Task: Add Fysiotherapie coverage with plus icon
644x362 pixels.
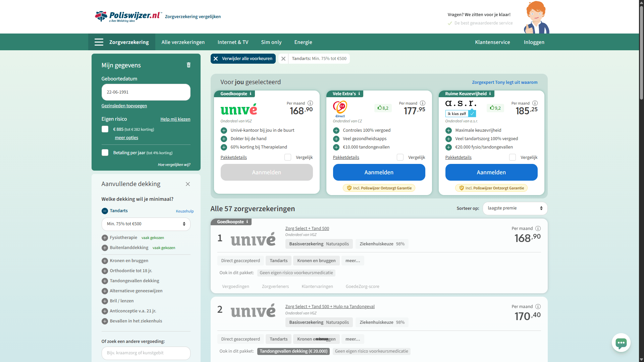Action: pos(105,238)
